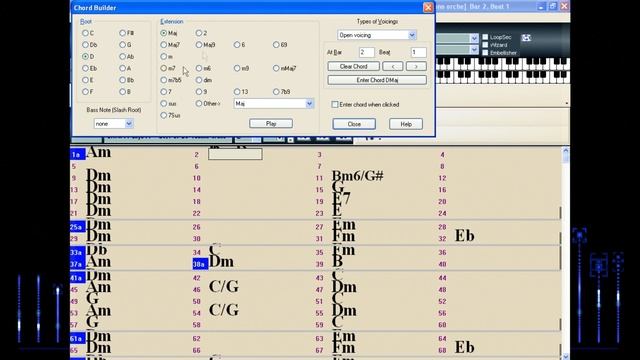Viewport: 640px width, 360px height.
Task: Toggle the Wizard checkbox
Action: [x=485, y=45]
